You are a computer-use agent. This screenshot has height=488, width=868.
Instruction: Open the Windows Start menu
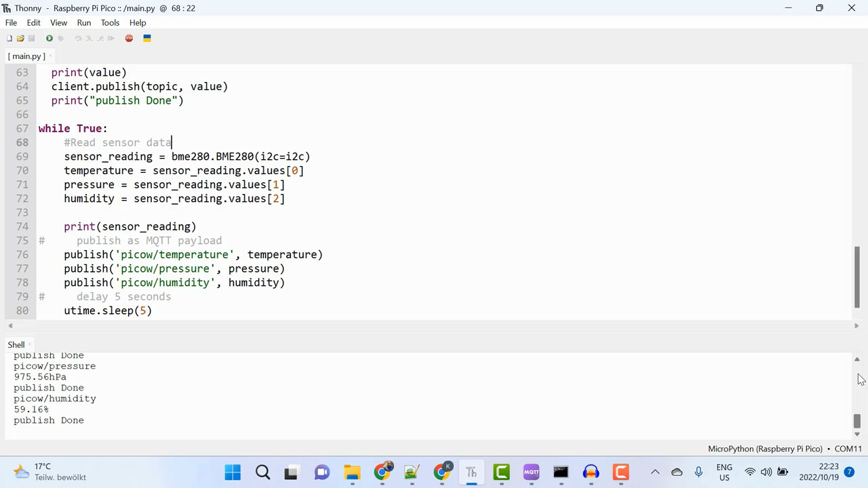pyautogui.click(x=233, y=472)
